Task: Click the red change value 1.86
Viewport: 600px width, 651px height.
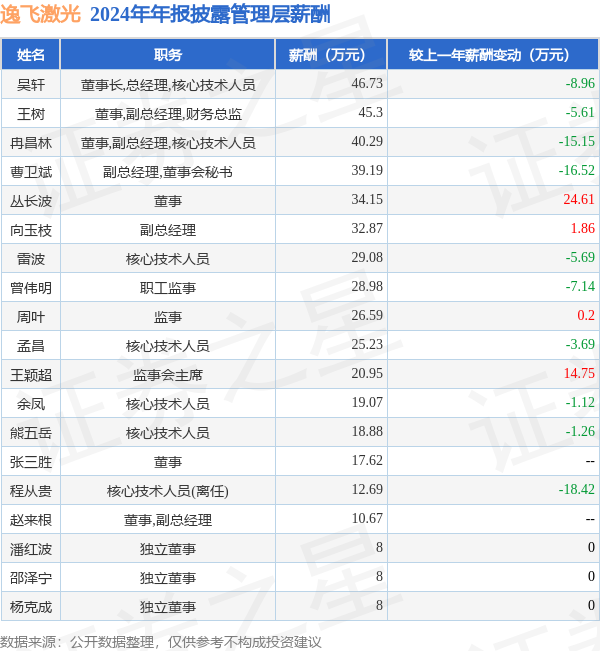Action: (x=583, y=229)
